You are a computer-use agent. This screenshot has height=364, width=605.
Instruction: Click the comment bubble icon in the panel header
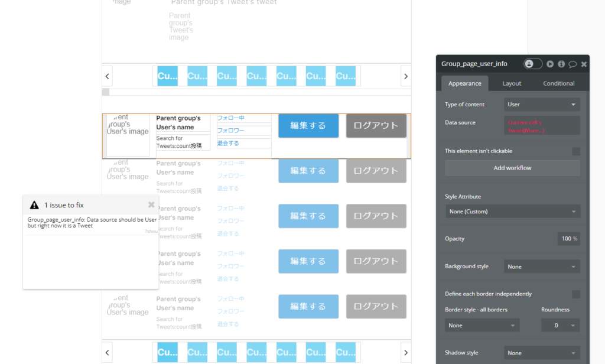pos(573,64)
